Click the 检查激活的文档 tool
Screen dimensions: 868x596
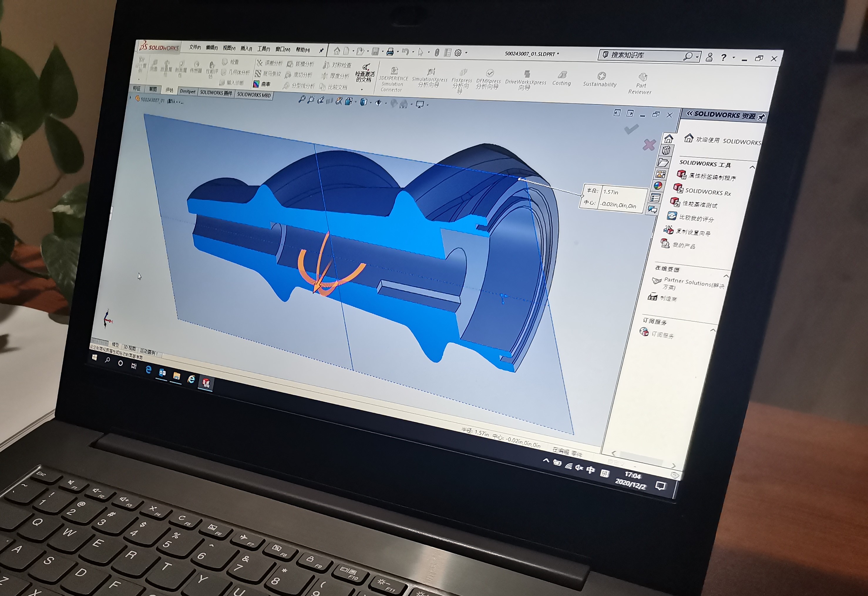click(x=365, y=73)
